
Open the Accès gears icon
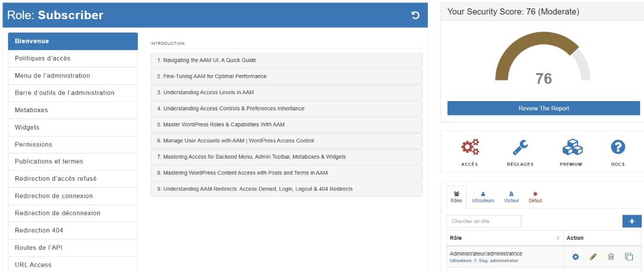click(x=470, y=148)
